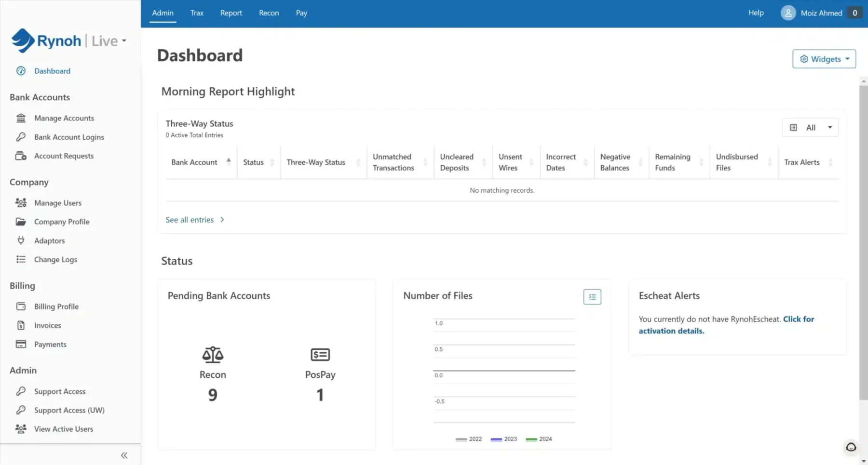Viewport: 868px width, 465px height.
Task: Open the Recon top menu tab
Action: (x=269, y=13)
